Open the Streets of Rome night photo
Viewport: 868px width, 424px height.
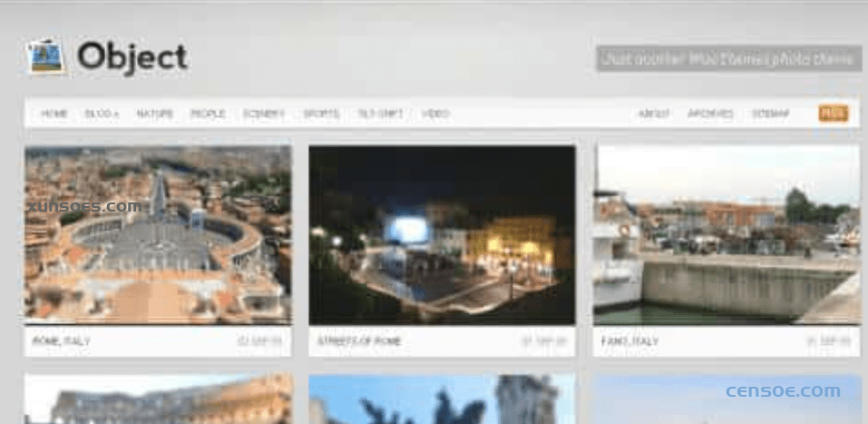click(442, 234)
